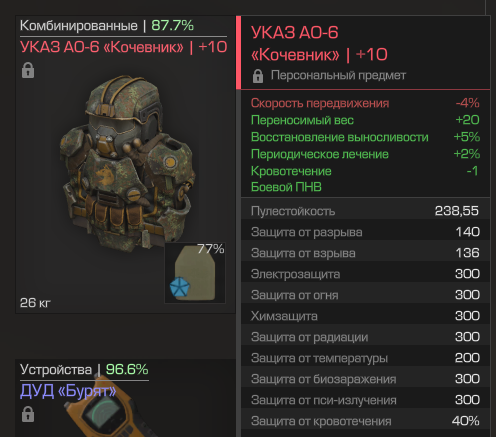The image size is (496, 437).
Task: Click the Устройства category label
Action: point(56,369)
